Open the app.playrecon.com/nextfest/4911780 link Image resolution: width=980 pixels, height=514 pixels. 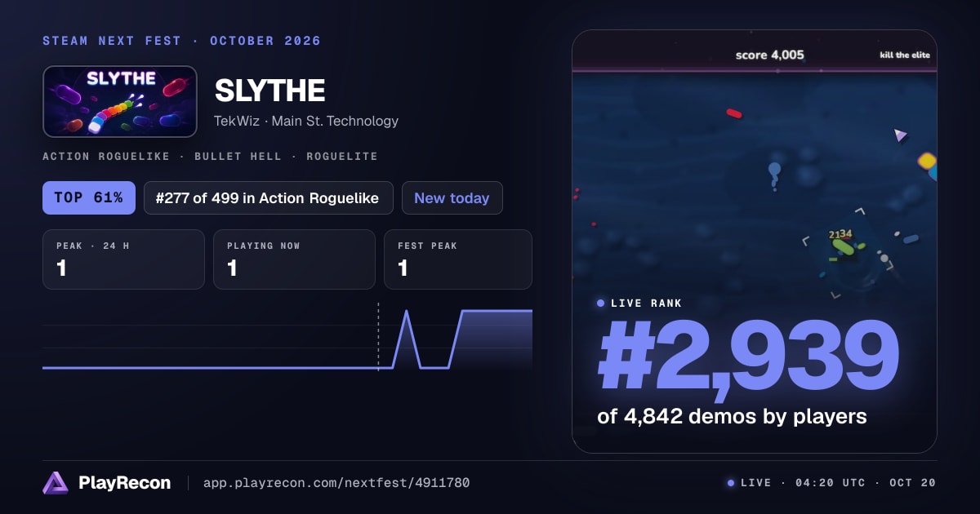336,483
